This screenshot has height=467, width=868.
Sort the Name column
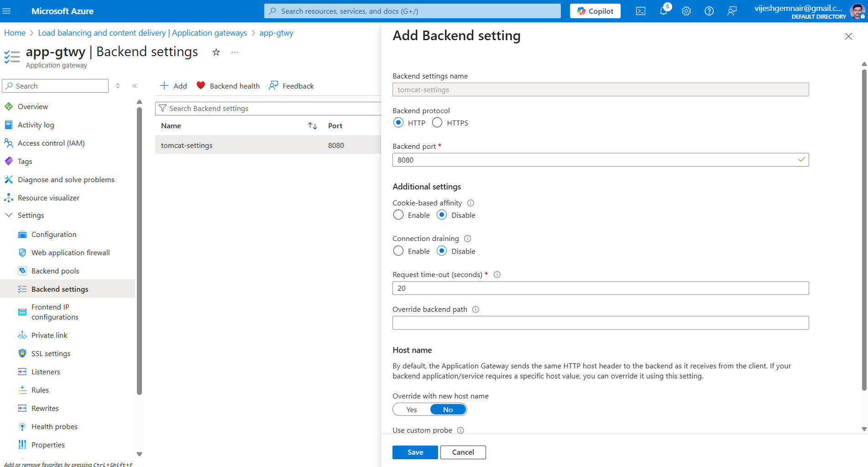coord(312,126)
